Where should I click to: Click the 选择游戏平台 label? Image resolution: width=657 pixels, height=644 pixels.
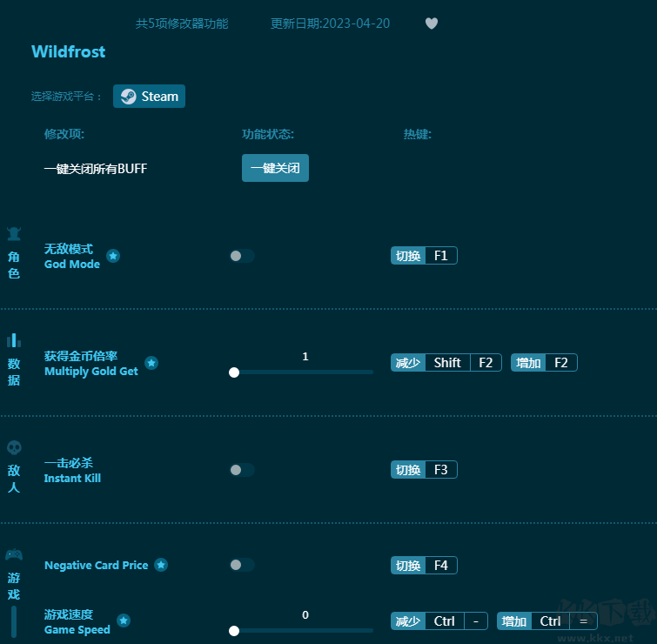tap(66, 97)
